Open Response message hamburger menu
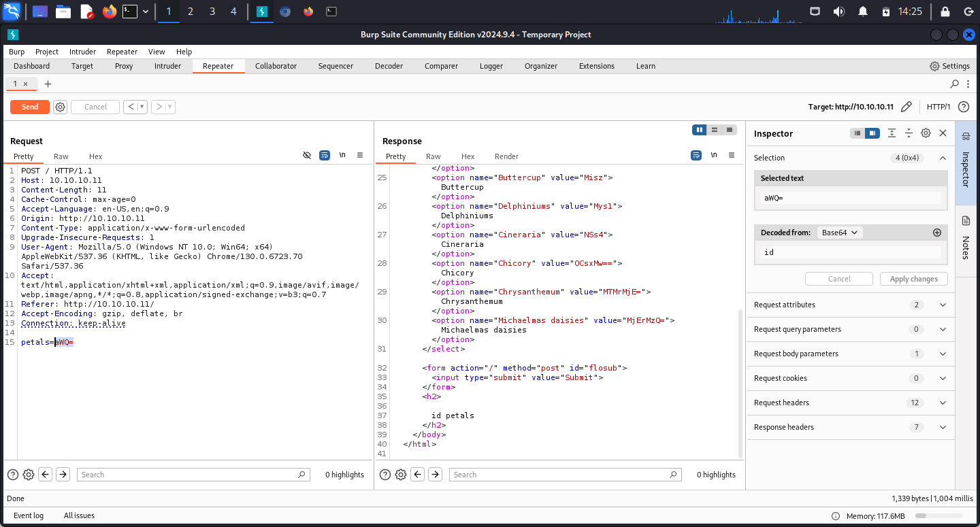This screenshot has width=980, height=527. pyautogui.click(x=732, y=156)
